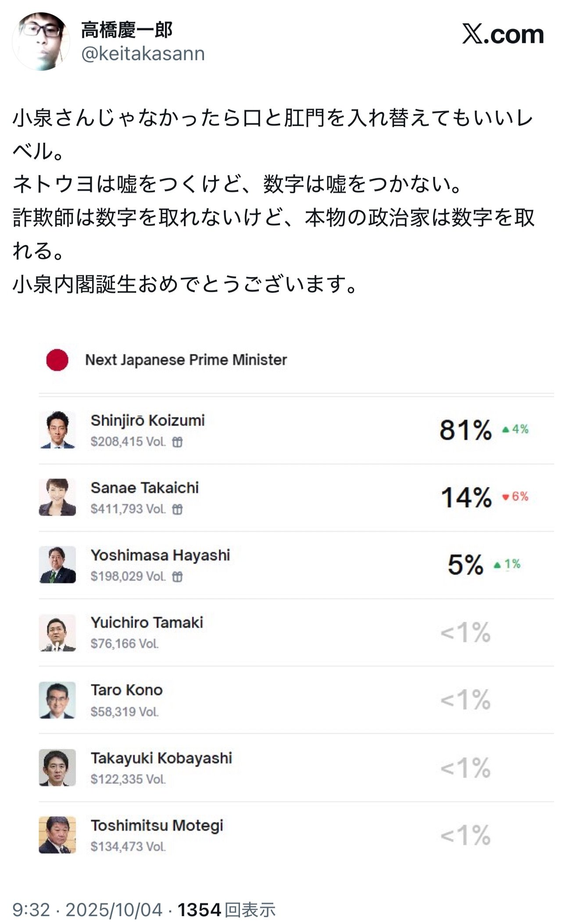This screenshot has height=924, width=566.
Task: Select Sanae Takaichi's portrait thumbnail
Action: 57,497
